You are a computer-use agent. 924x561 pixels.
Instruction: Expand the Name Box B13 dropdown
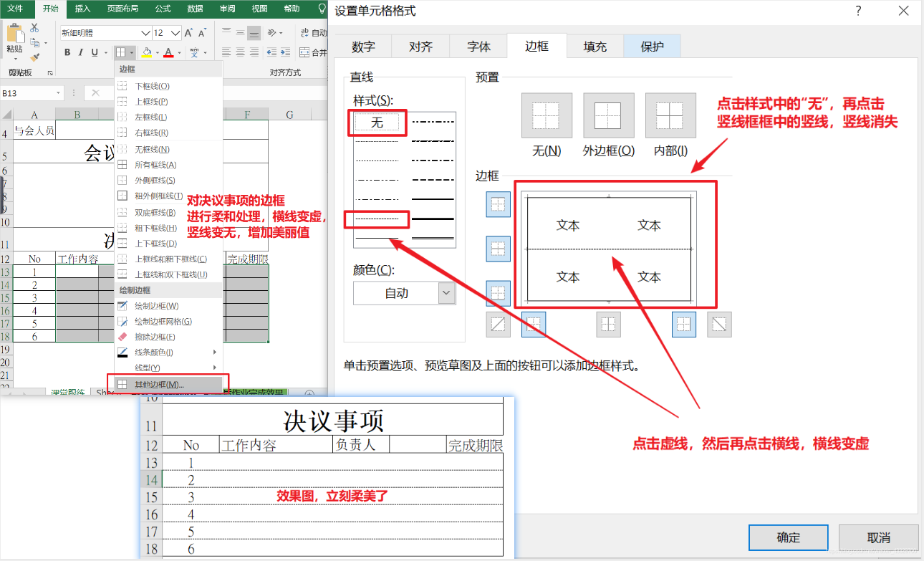coord(59,93)
